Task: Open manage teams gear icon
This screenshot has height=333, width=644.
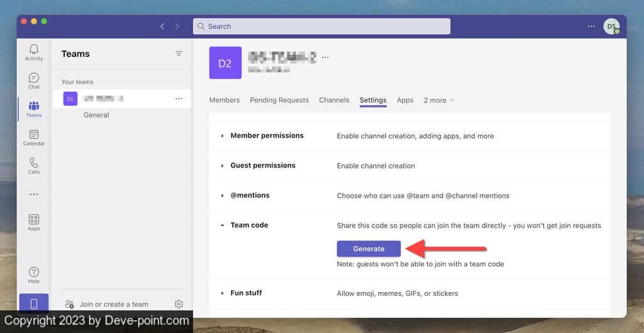Action: click(x=179, y=304)
